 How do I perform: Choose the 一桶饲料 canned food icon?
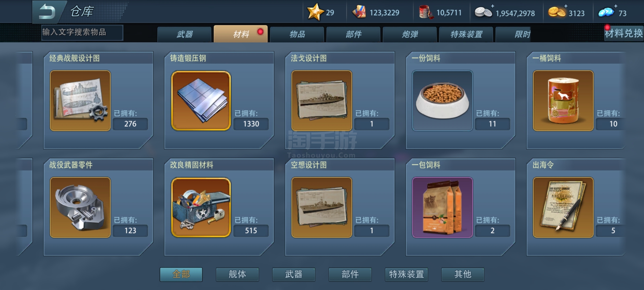pos(563,101)
